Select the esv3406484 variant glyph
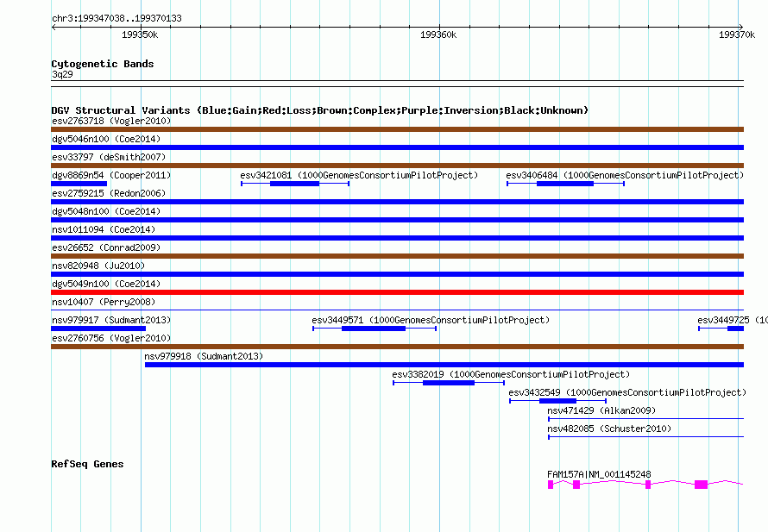This screenshot has width=768, height=532. tap(565, 184)
